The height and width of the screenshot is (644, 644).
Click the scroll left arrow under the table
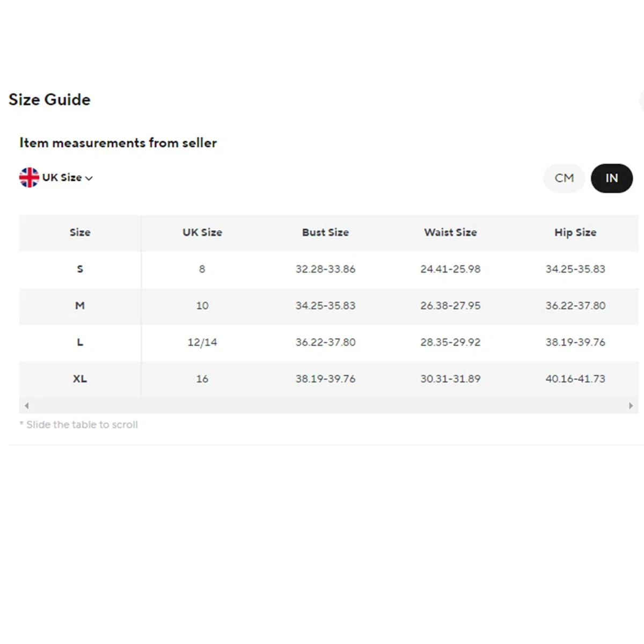(x=26, y=406)
